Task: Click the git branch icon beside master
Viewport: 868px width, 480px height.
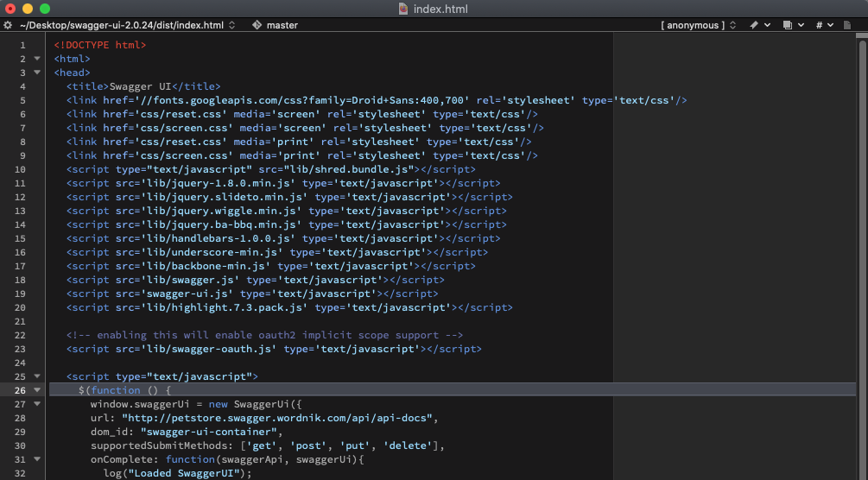Action: point(257,25)
